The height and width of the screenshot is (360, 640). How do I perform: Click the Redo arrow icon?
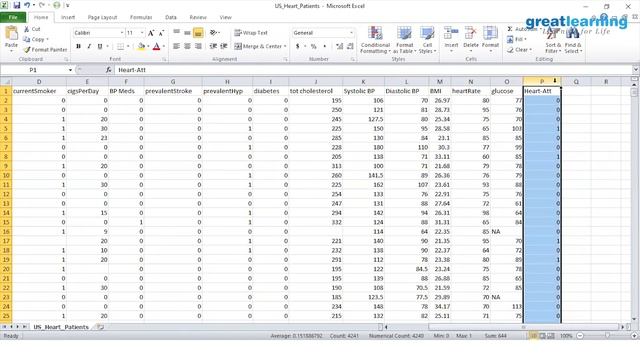coord(42,5)
